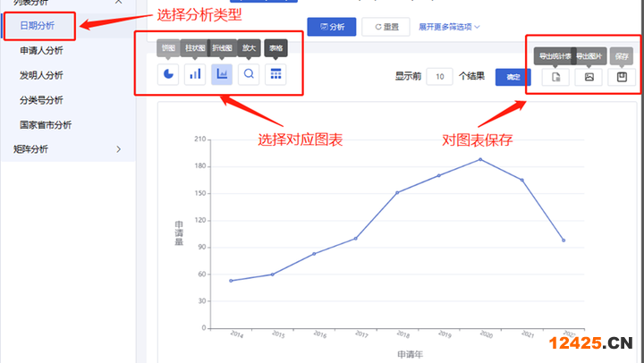Open 日期分析 in sidebar

click(37, 26)
